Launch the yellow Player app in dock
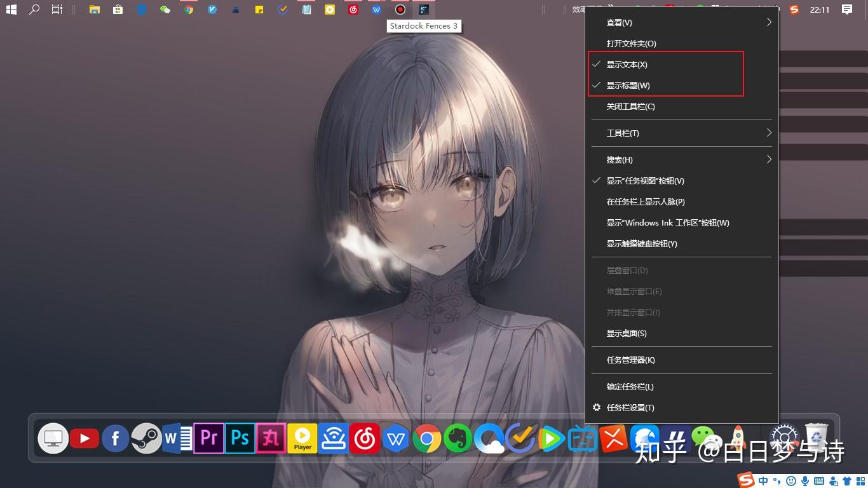The image size is (868, 488). click(302, 438)
